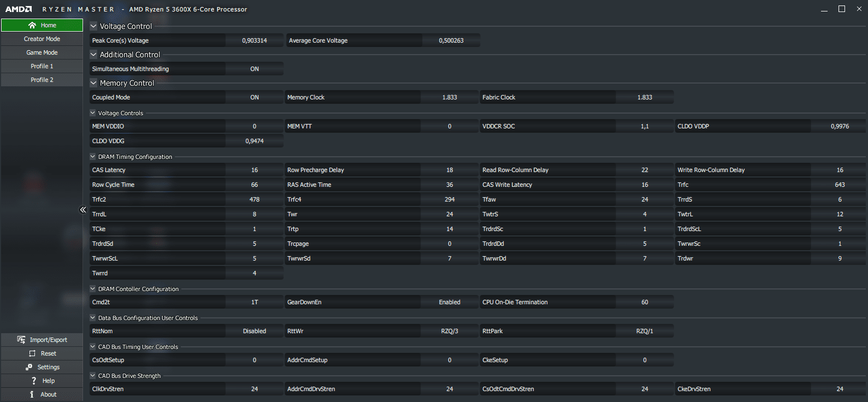Click the Trfc value 643
Image resolution: width=868 pixels, height=402 pixels.
click(x=840, y=185)
